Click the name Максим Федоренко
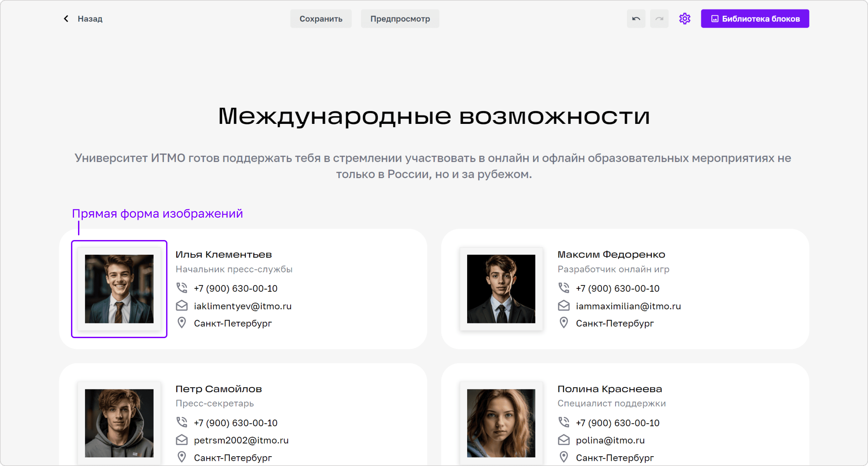Image resolution: width=868 pixels, height=466 pixels. click(x=611, y=254)
